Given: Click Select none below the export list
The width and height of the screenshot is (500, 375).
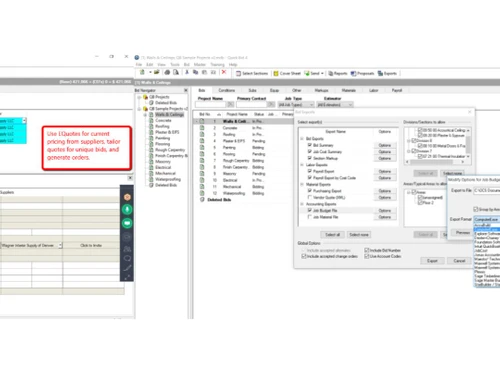Looking at the screenshot, I should (x=359, y=235).
